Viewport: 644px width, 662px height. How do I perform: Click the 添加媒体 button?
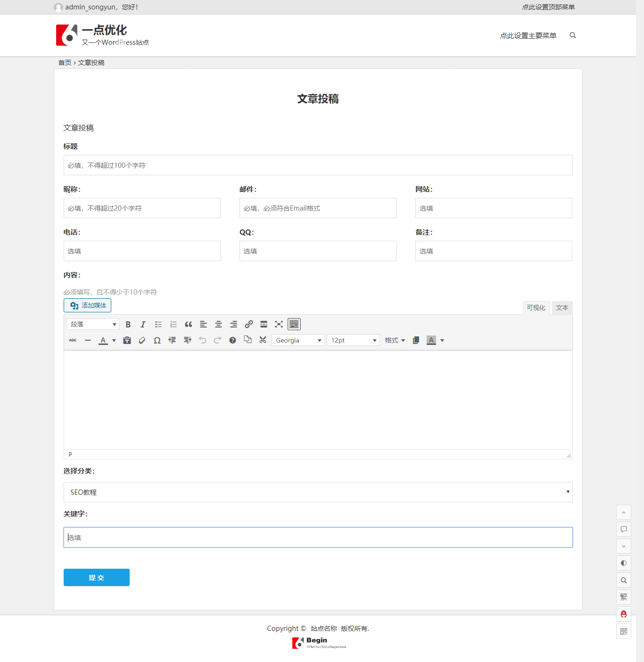click(87, 305)
